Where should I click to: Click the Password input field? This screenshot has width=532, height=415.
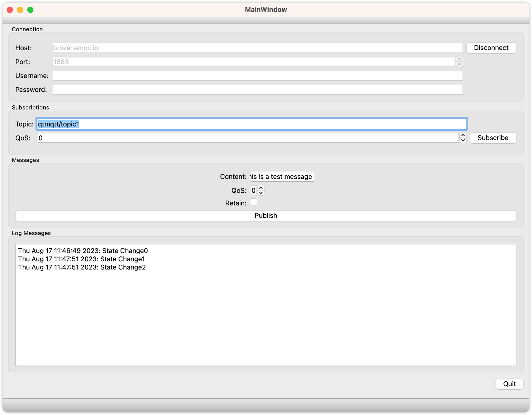coord(257,89)
